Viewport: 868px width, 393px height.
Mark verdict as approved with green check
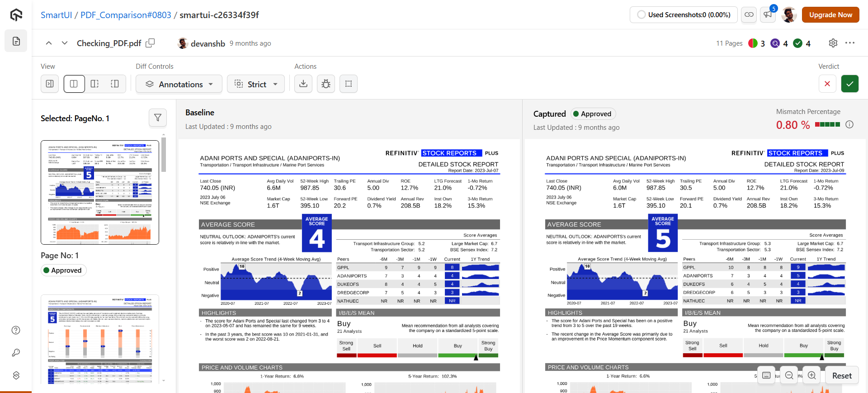coord(850,84)
